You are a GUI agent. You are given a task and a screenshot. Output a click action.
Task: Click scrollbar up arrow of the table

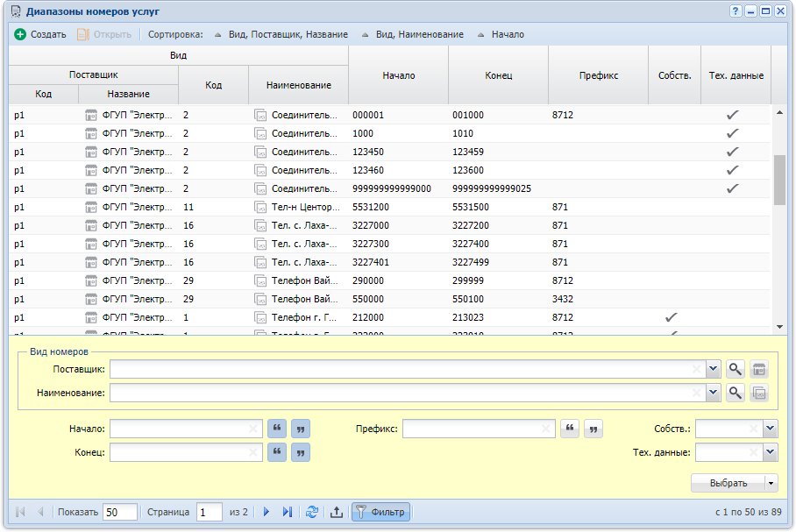point(779,112)
